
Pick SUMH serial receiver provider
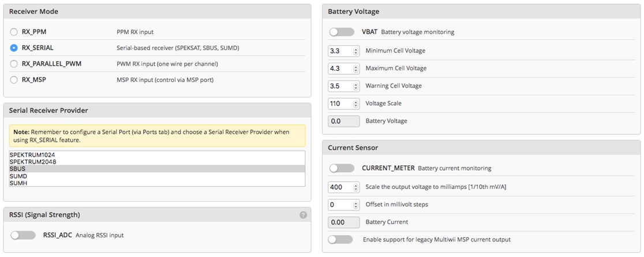click(157, 183)
